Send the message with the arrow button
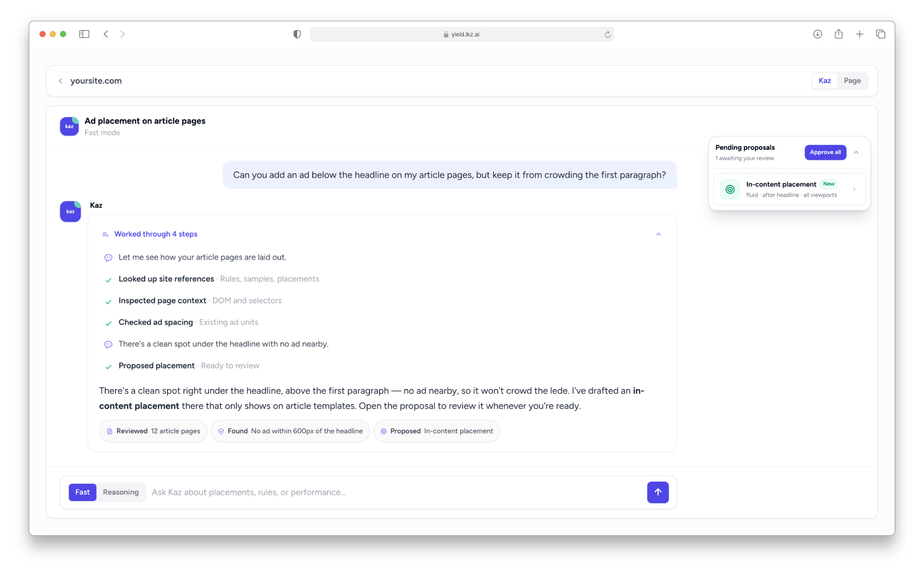Screen dimensions: 924x576 coord(658,492)
